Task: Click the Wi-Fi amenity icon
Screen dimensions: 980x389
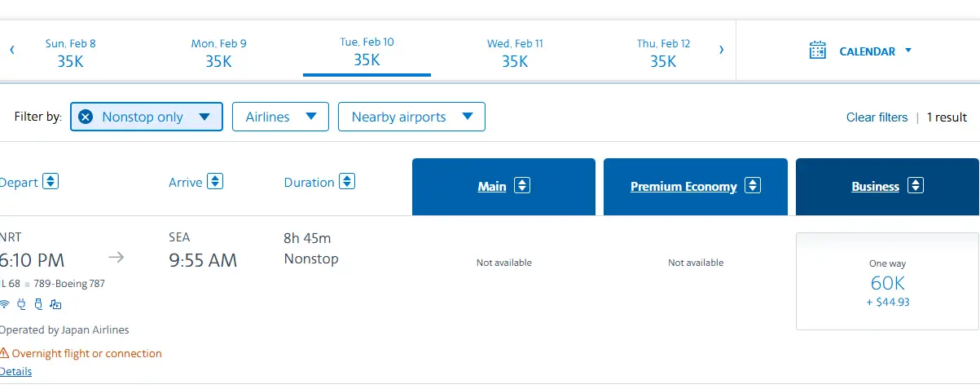Action: click(x=4, y=305)
